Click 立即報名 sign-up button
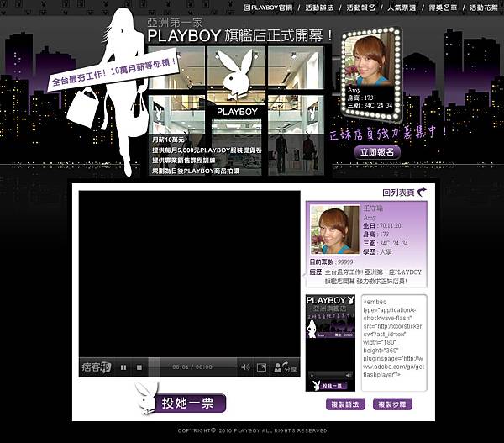The image size is (504, 443). point(377,152)
